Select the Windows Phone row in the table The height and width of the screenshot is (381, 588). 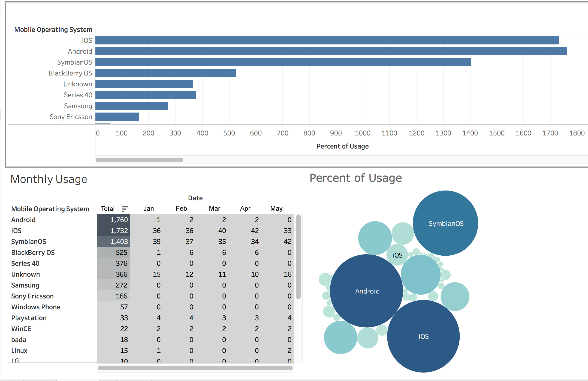[x=36, y=307]
